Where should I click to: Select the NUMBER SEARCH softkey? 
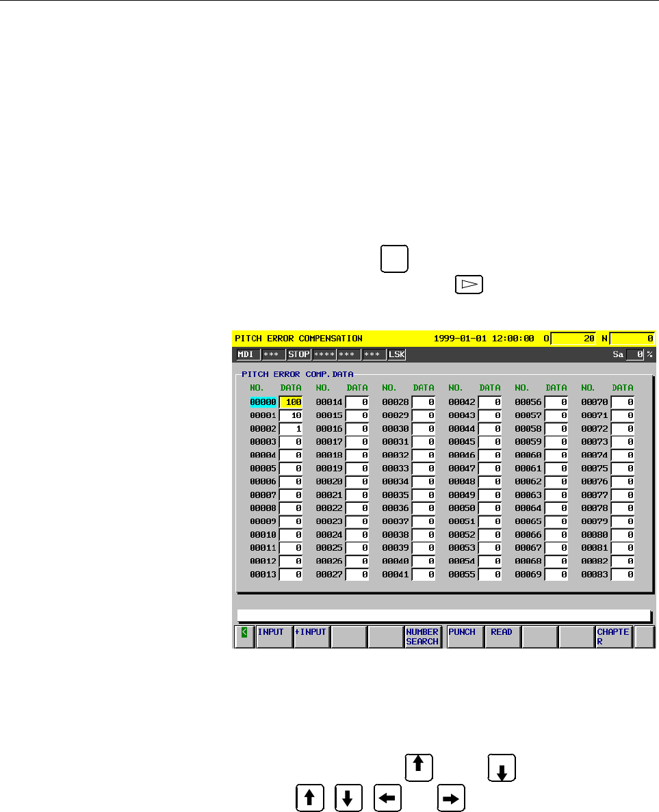coord(422,637)
